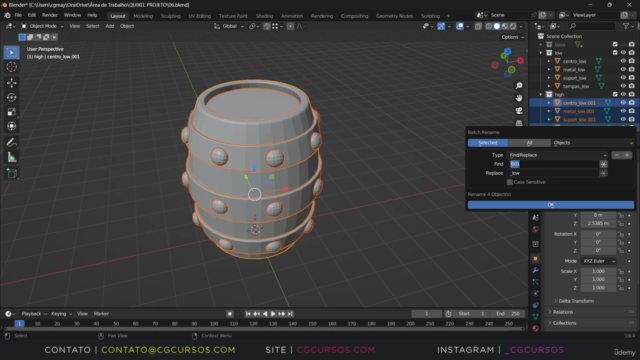Pick the Transform tool
This screenshot has height=360, width=640.
(11, 126)
